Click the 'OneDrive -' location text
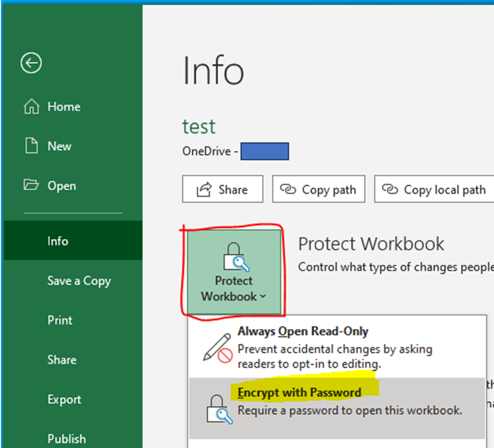 [x=210, y=151]
